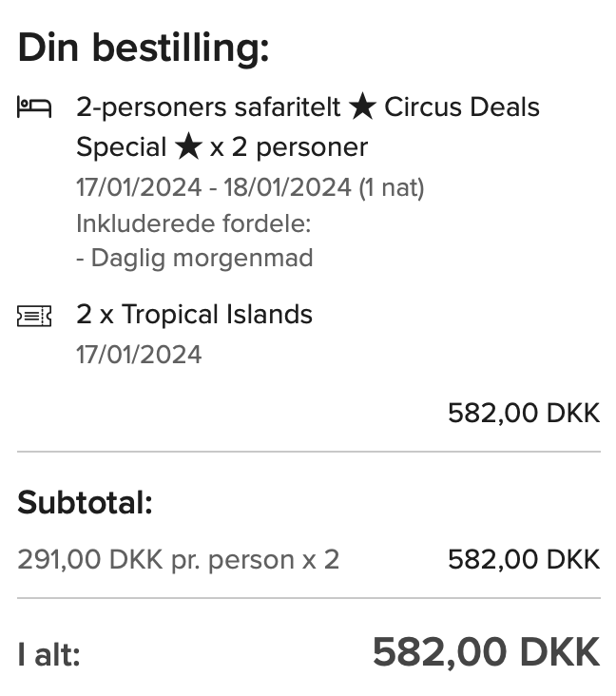
Task: Click the Daglig morgenmad benefit line
Action: [195, 259]
